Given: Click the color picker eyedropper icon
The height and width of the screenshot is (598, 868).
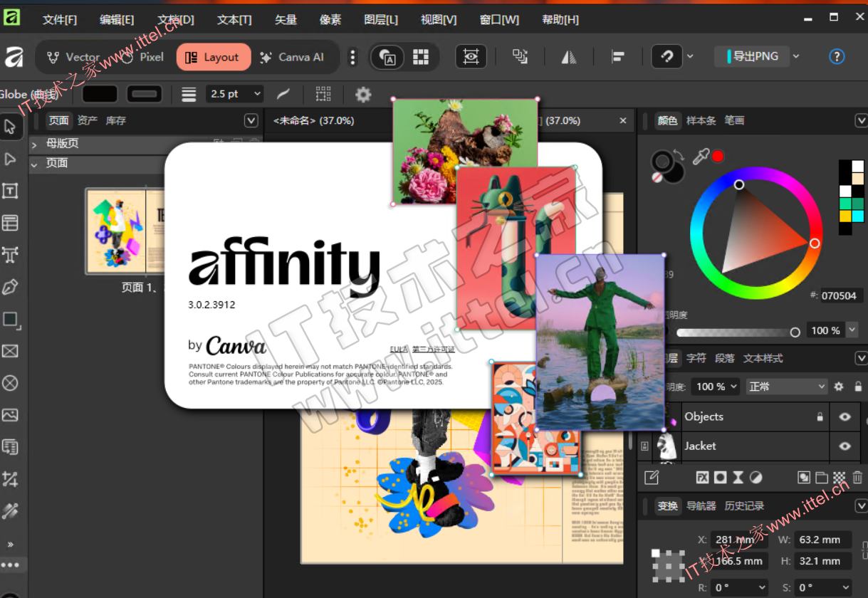Looking at the screenshot, I should click(701, 157).
